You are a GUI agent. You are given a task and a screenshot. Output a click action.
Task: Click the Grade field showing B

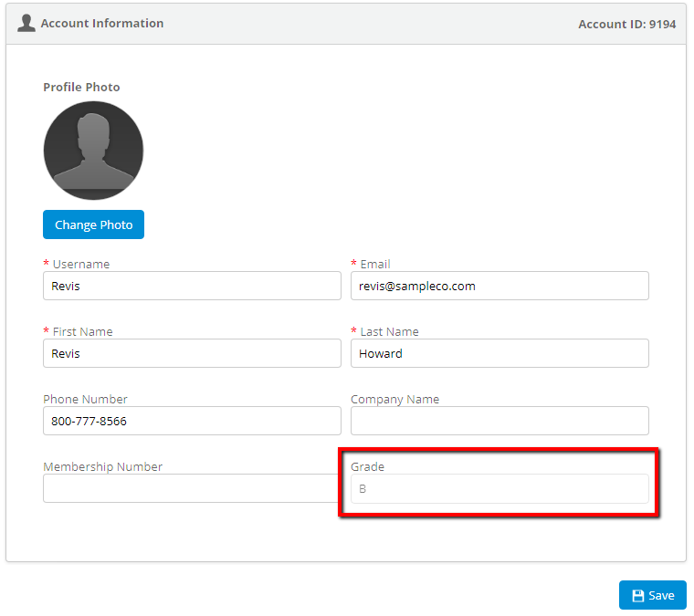click(x=499, y=488)
